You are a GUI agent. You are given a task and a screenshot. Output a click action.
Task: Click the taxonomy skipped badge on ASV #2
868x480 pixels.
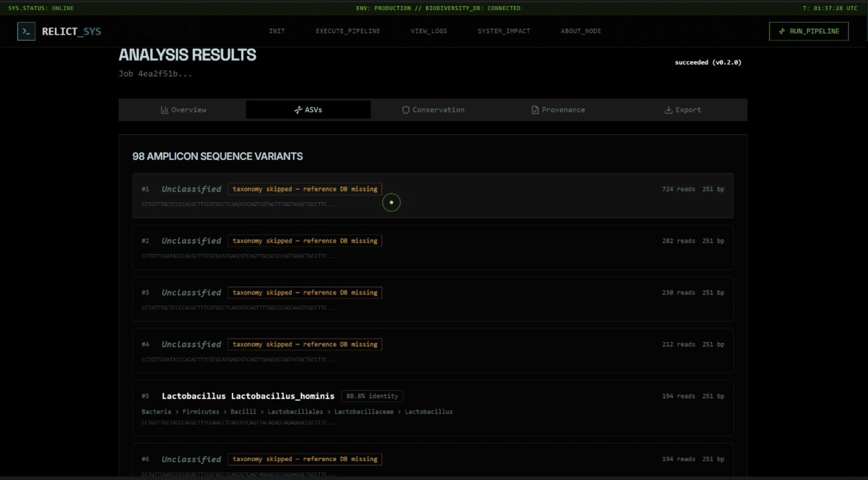click(x=305, y=241)
